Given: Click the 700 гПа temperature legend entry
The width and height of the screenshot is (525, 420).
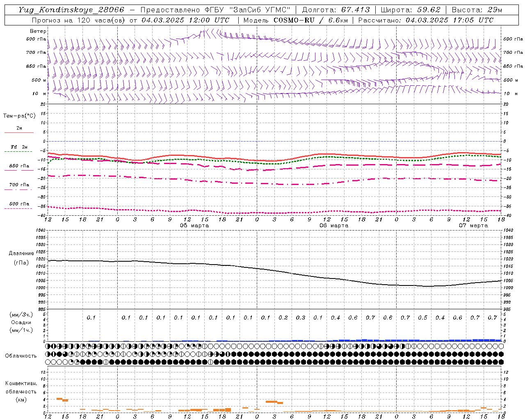Looking at the screenshot, I should pyautogui.click(x=19, y=185).
